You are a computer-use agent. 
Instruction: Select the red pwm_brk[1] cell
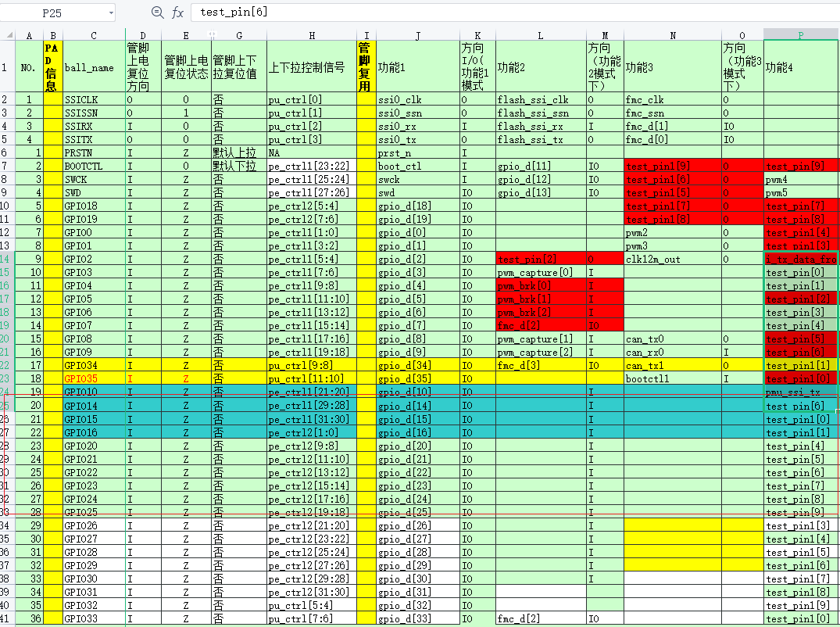pos(541,299)
